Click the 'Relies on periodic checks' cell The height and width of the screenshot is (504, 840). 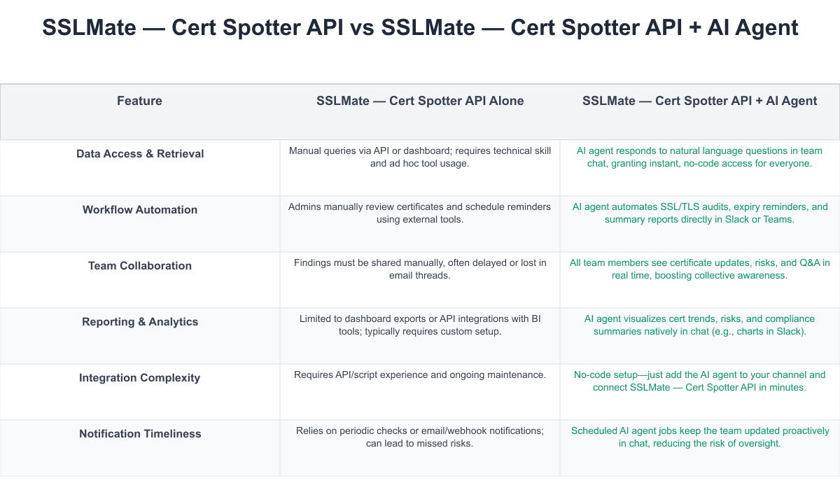(420, 437)
